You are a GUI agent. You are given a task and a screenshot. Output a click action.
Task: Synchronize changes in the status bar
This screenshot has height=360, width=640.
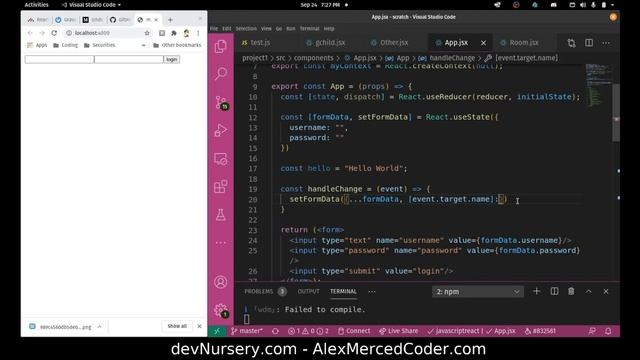coord(276,331)
